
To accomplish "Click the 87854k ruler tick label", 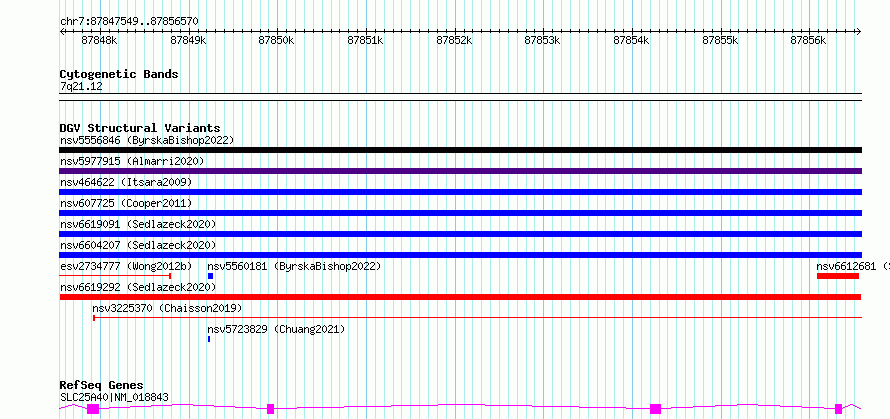I will (x=632, y=40).
